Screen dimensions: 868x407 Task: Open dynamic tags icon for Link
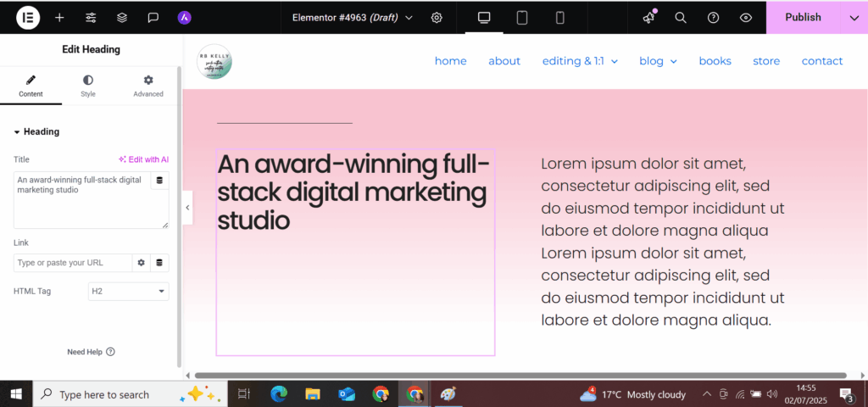tap(159, 263)
